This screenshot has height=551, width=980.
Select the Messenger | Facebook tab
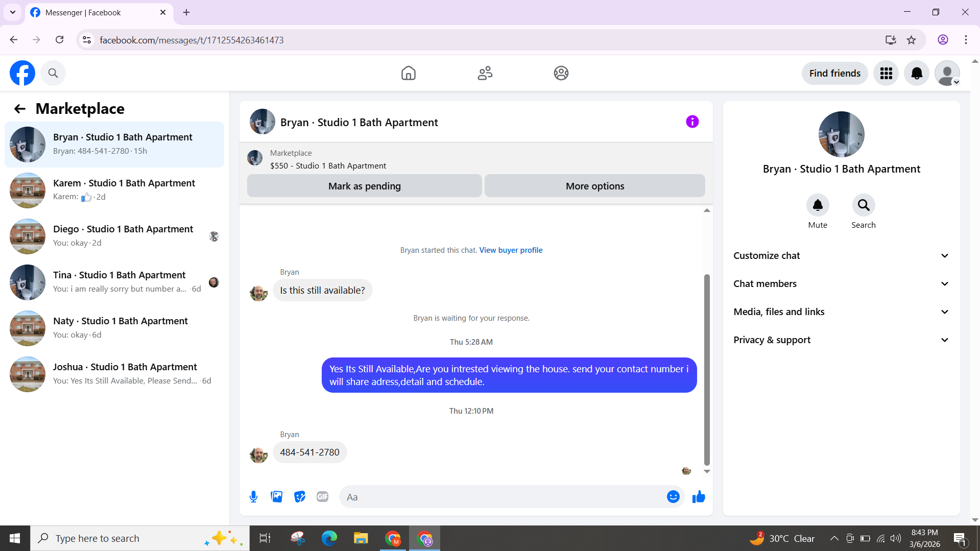[x=99, y=12]
